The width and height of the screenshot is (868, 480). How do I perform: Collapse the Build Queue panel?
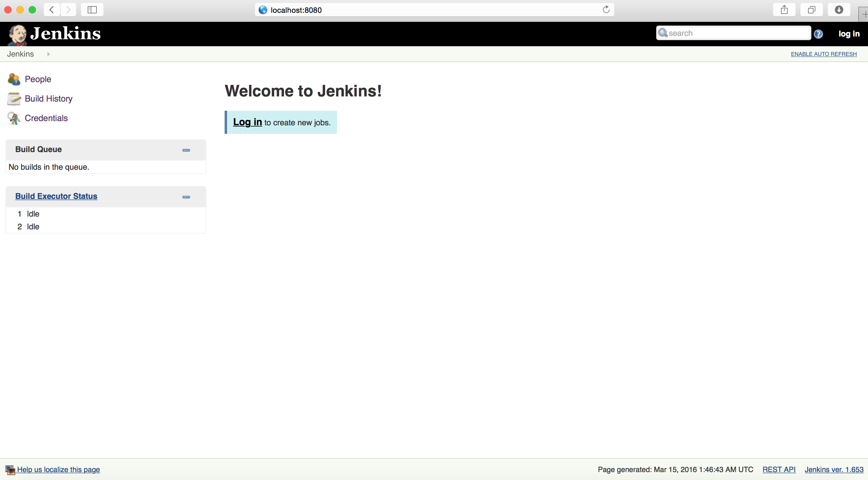(186, 150)
